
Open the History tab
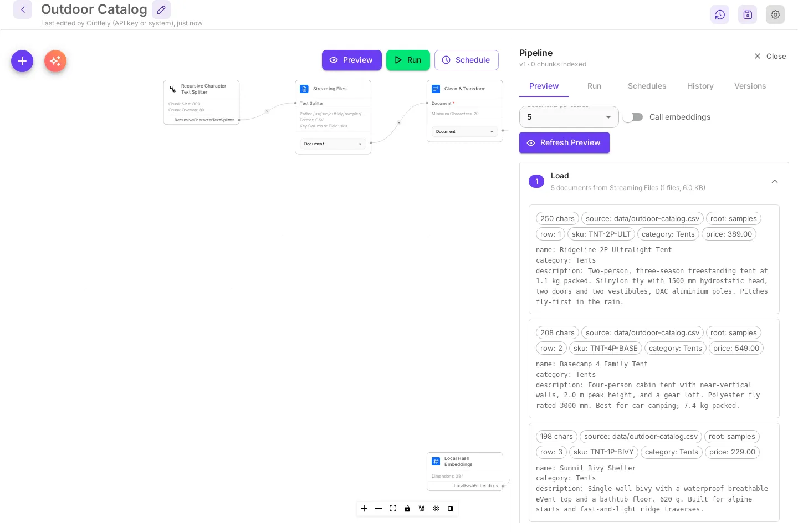(x=700, y=86)
